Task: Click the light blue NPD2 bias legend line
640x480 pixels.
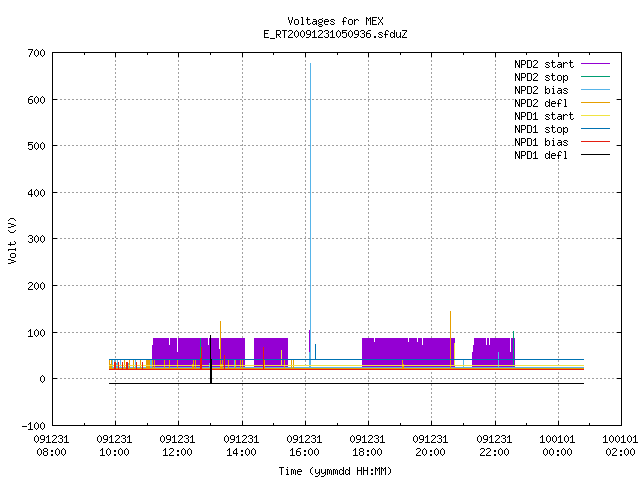Action: tap(596, 89)
